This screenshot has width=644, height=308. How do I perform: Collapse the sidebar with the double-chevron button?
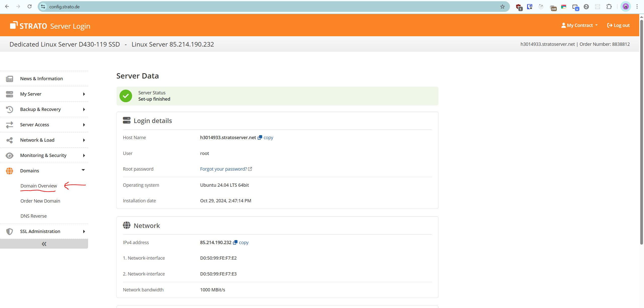point(44,244)
